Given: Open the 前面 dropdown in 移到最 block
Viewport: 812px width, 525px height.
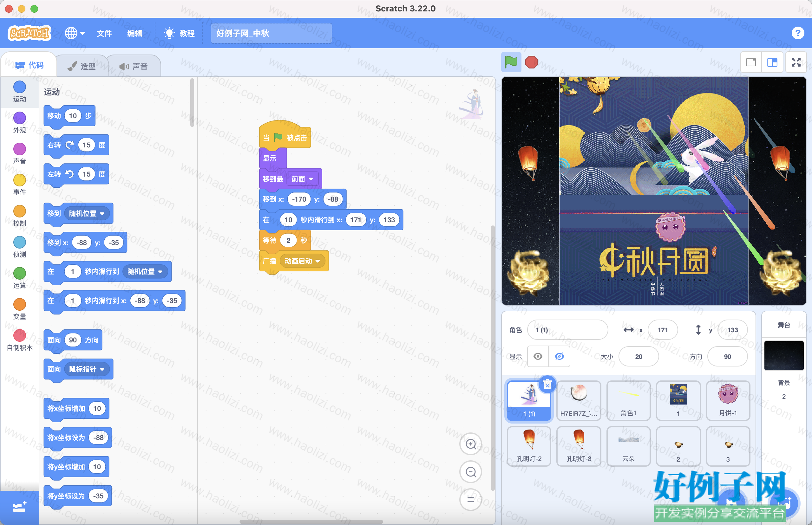Looking at the screenshot, I should (302, 178).
